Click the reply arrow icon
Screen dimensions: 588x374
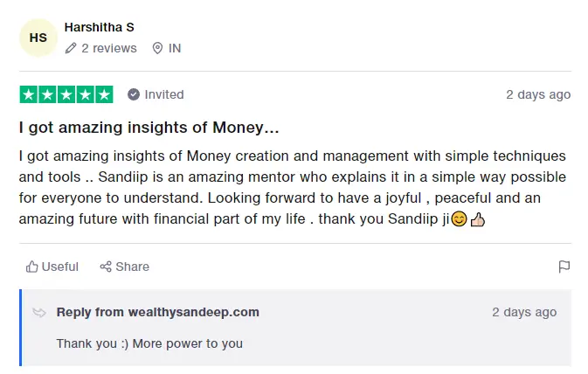[39, 312]
